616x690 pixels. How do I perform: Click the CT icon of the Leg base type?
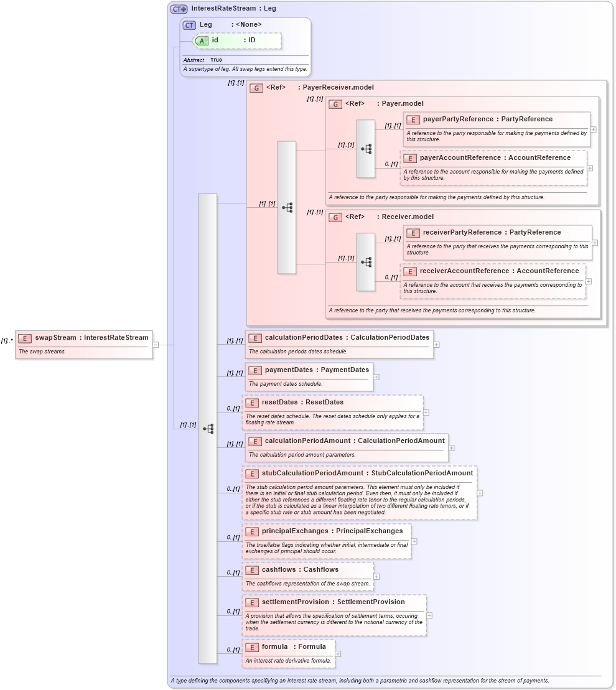point(189,24)
